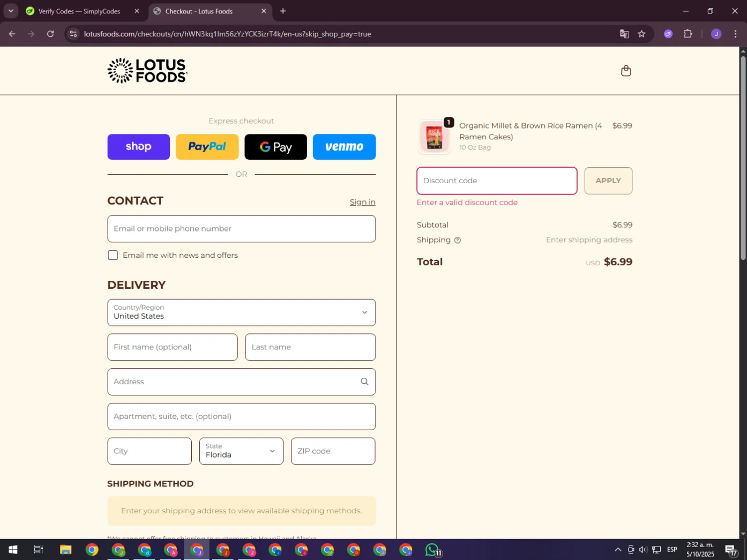
Task: Open Task View on taskbar
Action: pyautogui.click(x=38, y=550)
